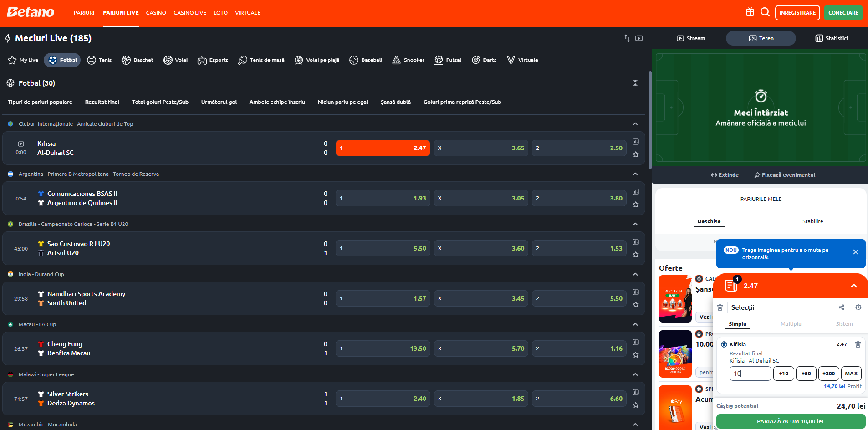Switch to the Stabilite bets tab
Viewport: 868px width, 430px height.
coord(812,221)
